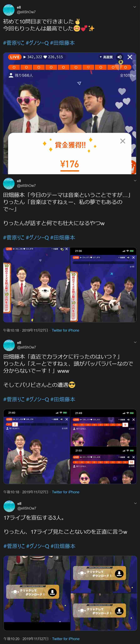This screenshot has height=644, width=140.
Task: Open the #グノシーQ hashtag in the 今日のテーマは音楽 tweet
Action: click(x=37, y=238)
